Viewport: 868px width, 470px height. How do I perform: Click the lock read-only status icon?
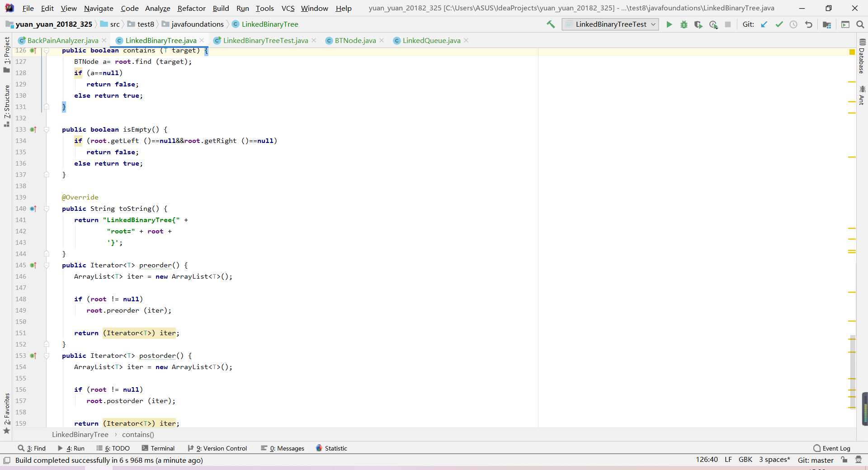(844, 460)
